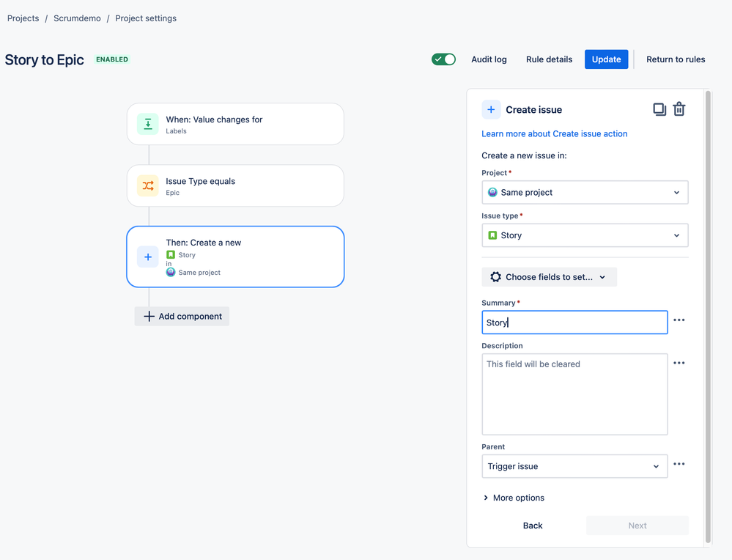
Task: Open the three-dot menu beside Parent field
Action: (x=679, y=464)
